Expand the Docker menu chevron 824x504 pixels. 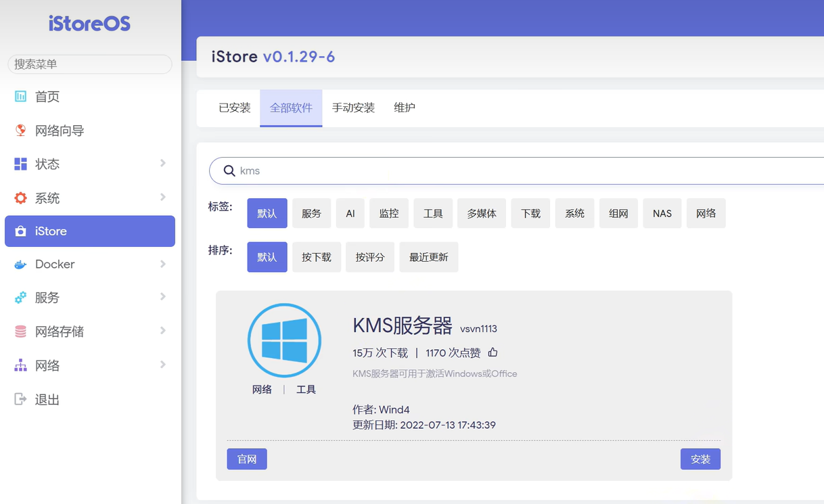163,264
